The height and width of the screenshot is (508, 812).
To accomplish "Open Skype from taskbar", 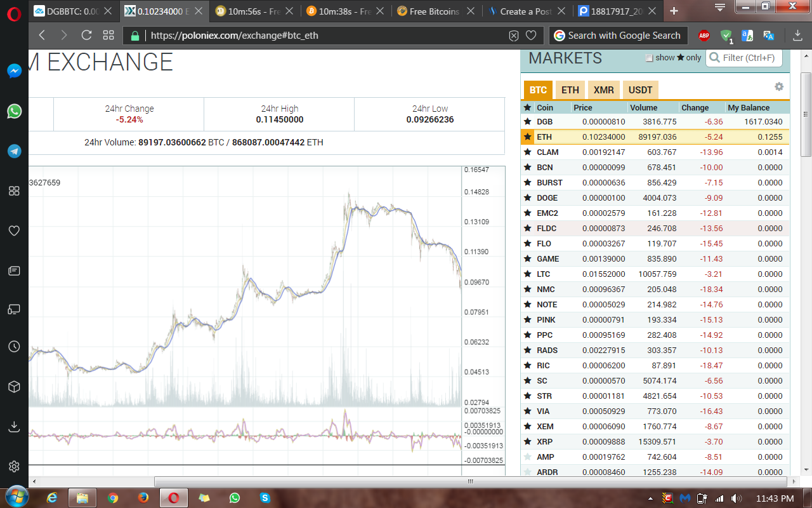I will (265, 498).
